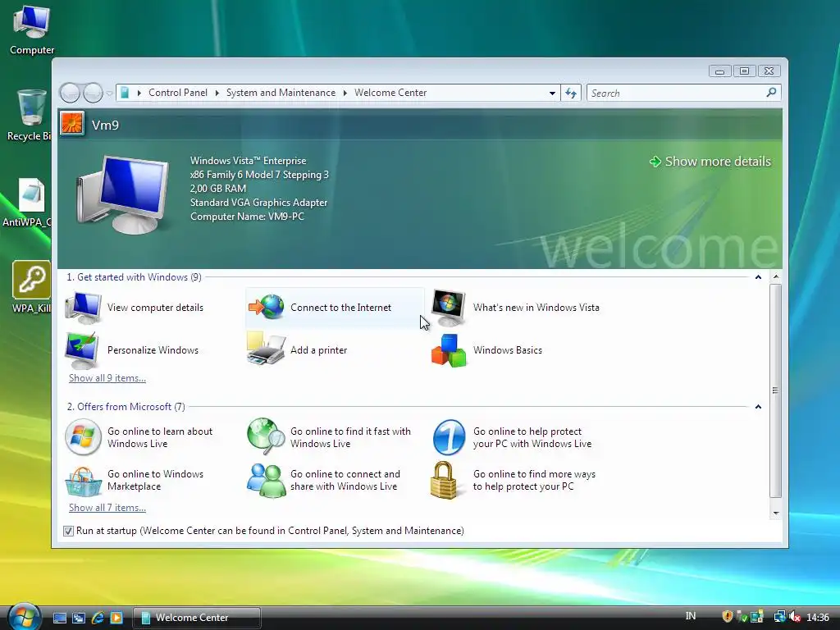Click Switch between windows quick launch icon
Viewport: 840px width, 630px height.
[79, 618]
